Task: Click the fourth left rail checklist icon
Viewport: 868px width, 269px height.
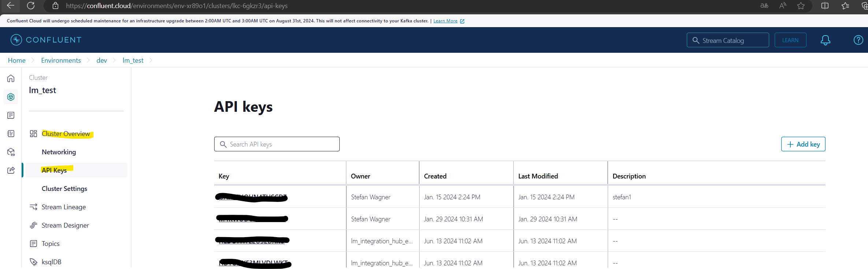Action: (x=11, y=133)
